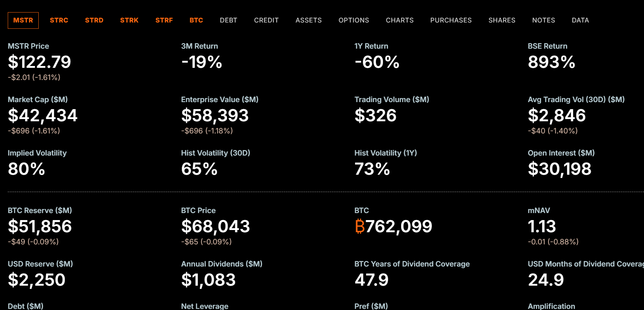The height and width of the screenshot is (310, 644).
Task: Open the STRF tab
Action: [x=164, y=20]
